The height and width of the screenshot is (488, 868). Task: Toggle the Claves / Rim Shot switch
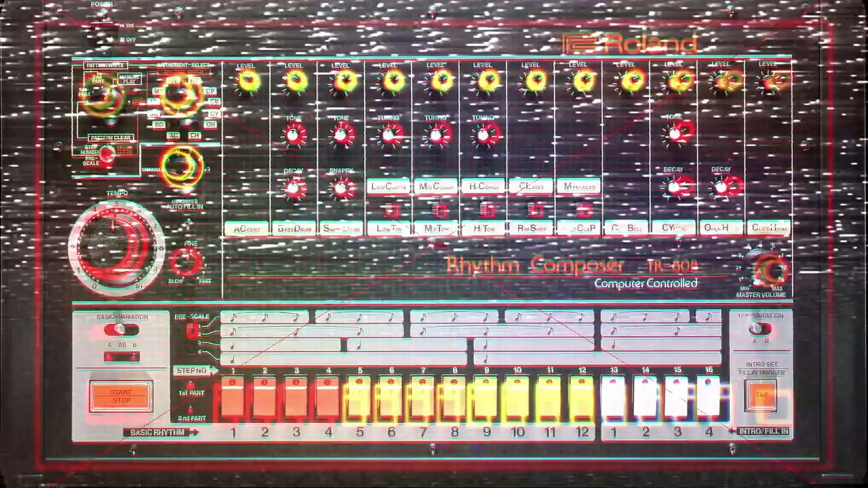click(x=534, y=210)
